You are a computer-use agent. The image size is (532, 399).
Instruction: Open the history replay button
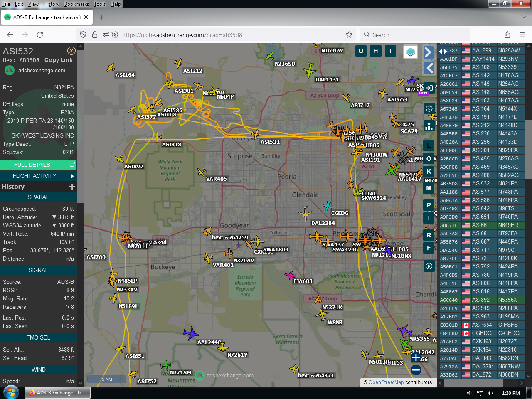tap(429, 266)
